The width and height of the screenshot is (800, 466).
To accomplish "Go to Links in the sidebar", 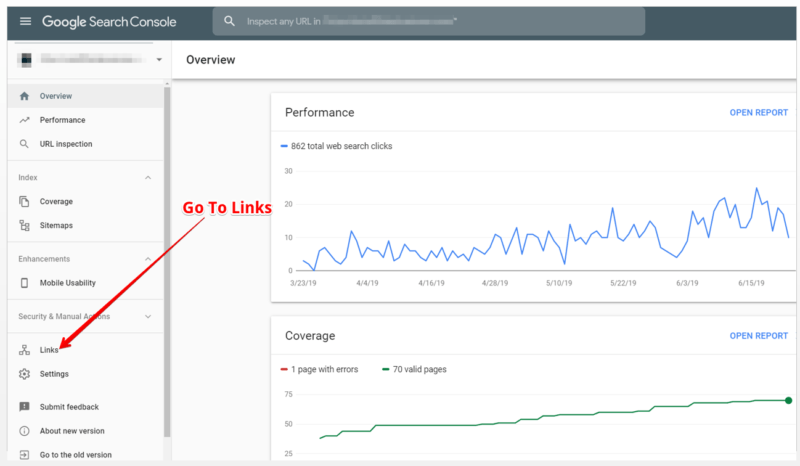I will pyautogui.click(x=86, y=350).
